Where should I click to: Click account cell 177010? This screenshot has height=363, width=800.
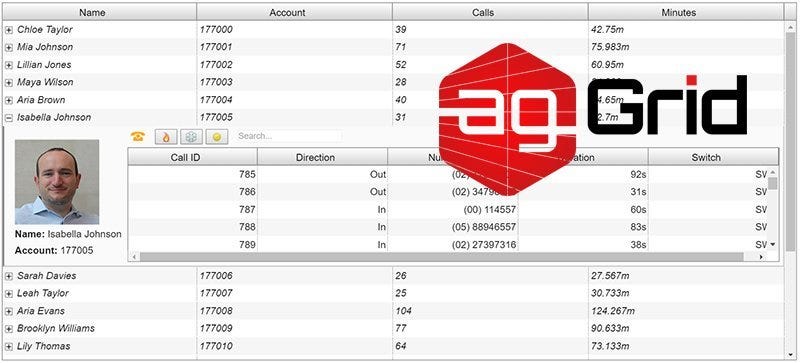[x=294, y=346]
